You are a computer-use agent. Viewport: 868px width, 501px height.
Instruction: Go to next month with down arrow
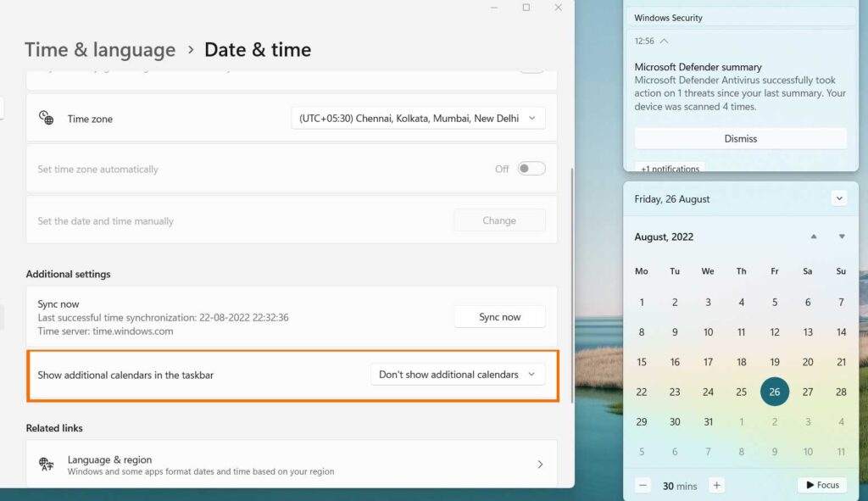842,237
